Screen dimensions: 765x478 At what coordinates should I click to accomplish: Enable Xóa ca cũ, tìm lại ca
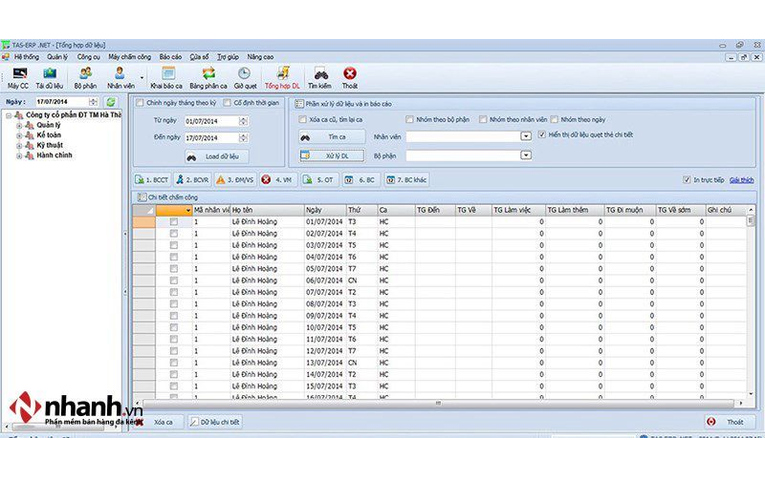pyautogui.click(x=302, y=120)
